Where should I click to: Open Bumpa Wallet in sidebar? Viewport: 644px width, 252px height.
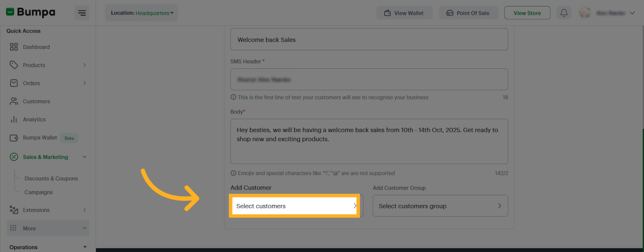[x=40, y=138]
